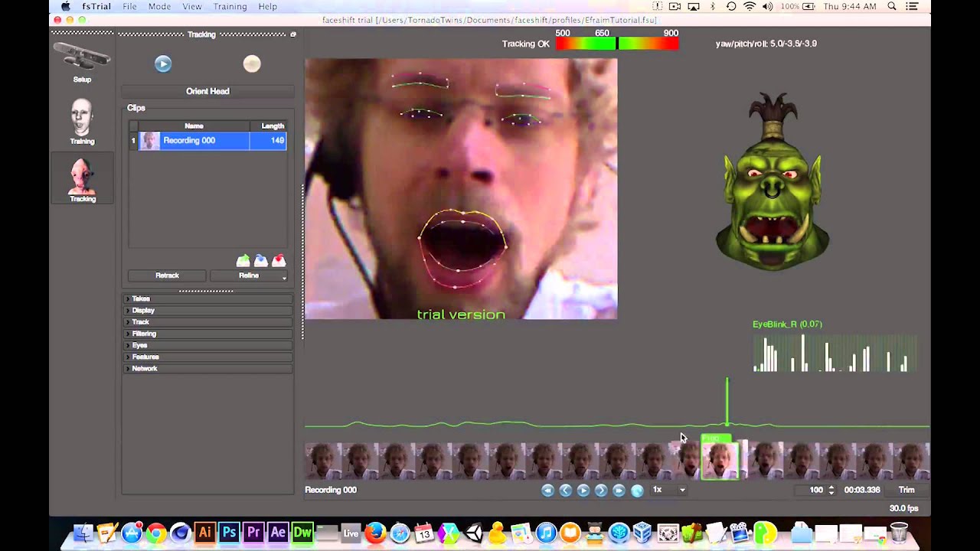The height and width of the screenshot is (551, 980).
Task: Click the frame number stepper arrows
Action: [x=831, y=490]
